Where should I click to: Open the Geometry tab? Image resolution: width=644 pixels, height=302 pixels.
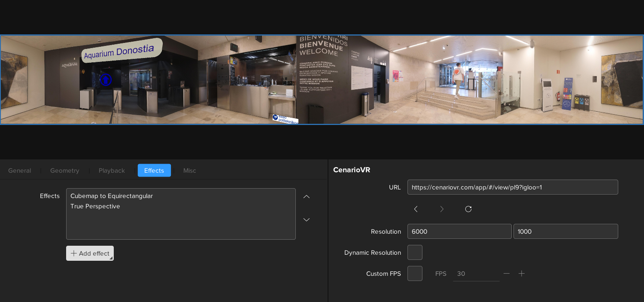(x=65, y=171)
